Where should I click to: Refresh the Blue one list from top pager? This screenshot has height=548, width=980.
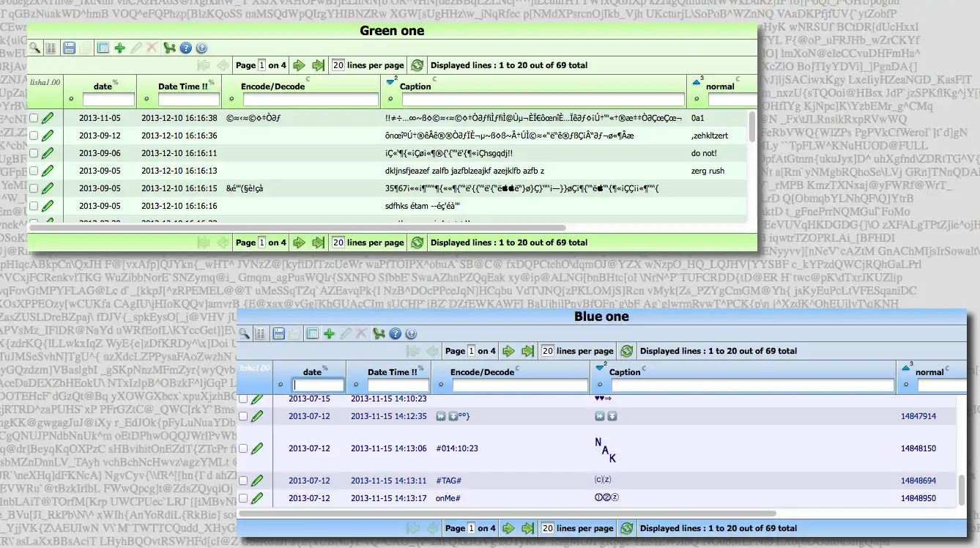click(627, 351)
